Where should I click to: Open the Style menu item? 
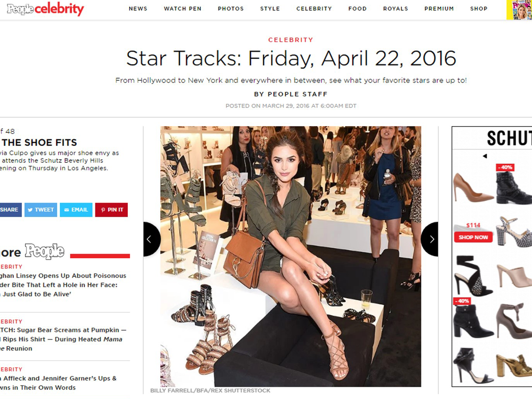[x=270, y=9]
